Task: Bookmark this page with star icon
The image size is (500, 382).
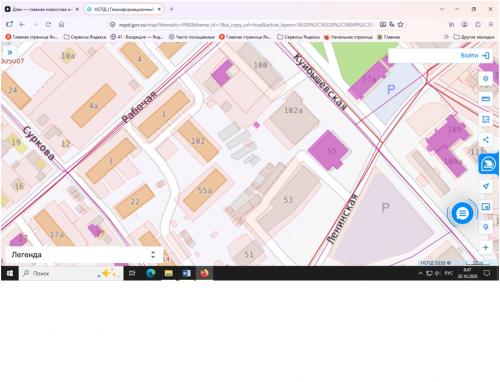Action: click(401, 24)
